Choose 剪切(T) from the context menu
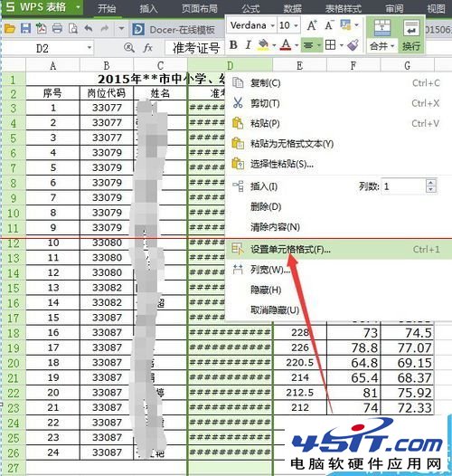Image resolution: width=452 pixels, height=476 pixels. click(x=337, y=103)
